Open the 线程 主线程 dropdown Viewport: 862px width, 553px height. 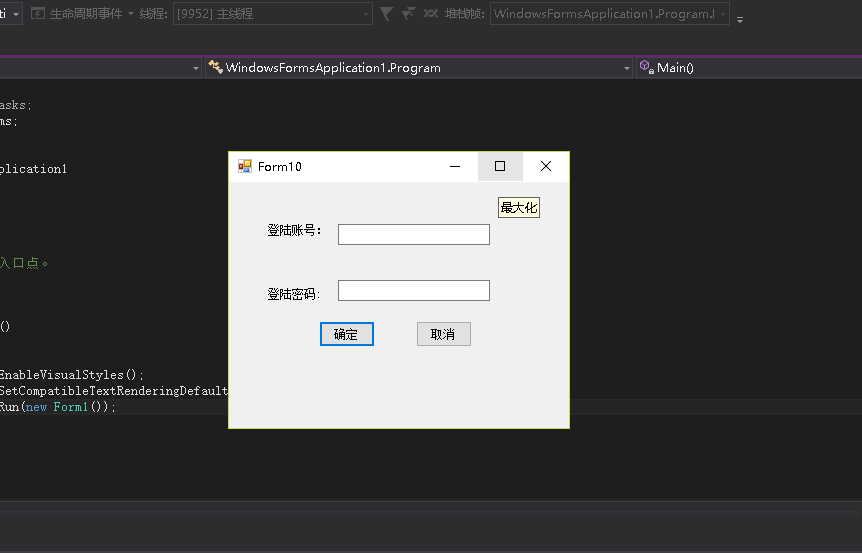click(x=273, y=14)
